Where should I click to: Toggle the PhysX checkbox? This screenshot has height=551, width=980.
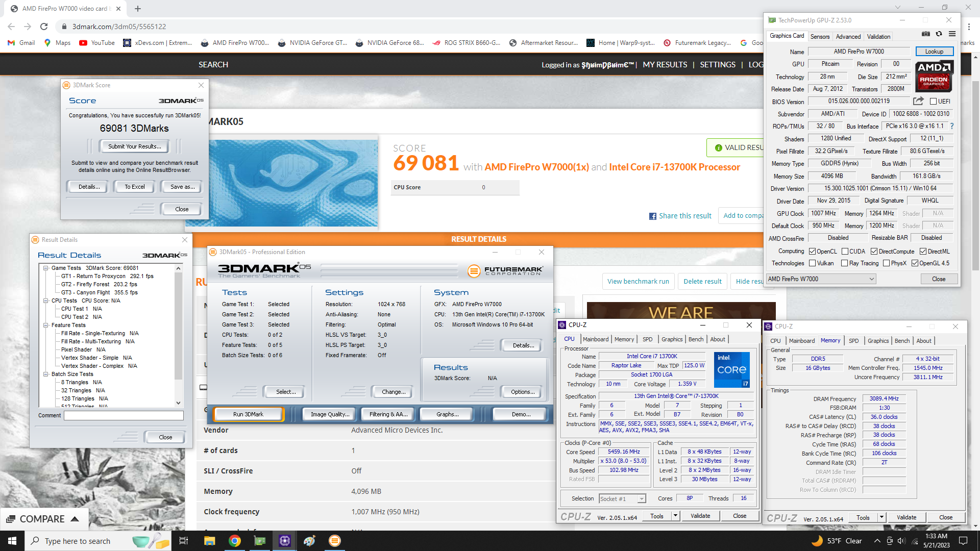pos(887,263)
